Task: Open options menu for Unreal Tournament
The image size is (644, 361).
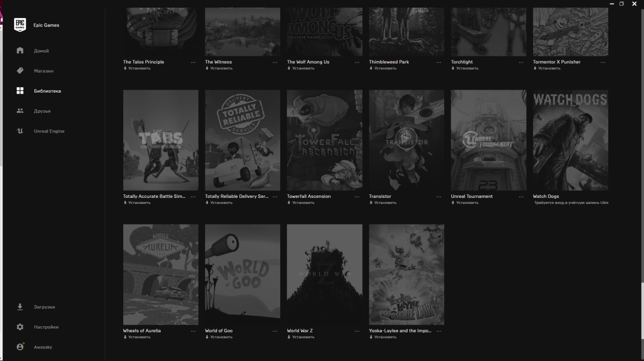Action: (x=521, y=197)
